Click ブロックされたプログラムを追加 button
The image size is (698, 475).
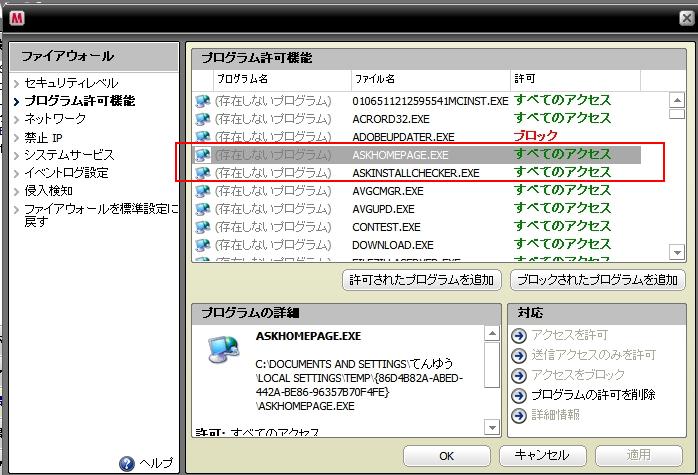[x=597, y=280]
